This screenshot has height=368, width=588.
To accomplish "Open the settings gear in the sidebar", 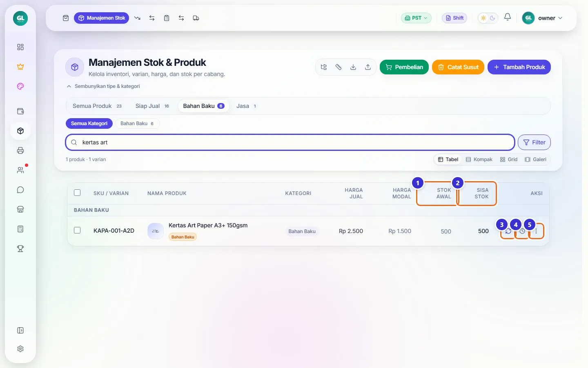I will point(20,349).
